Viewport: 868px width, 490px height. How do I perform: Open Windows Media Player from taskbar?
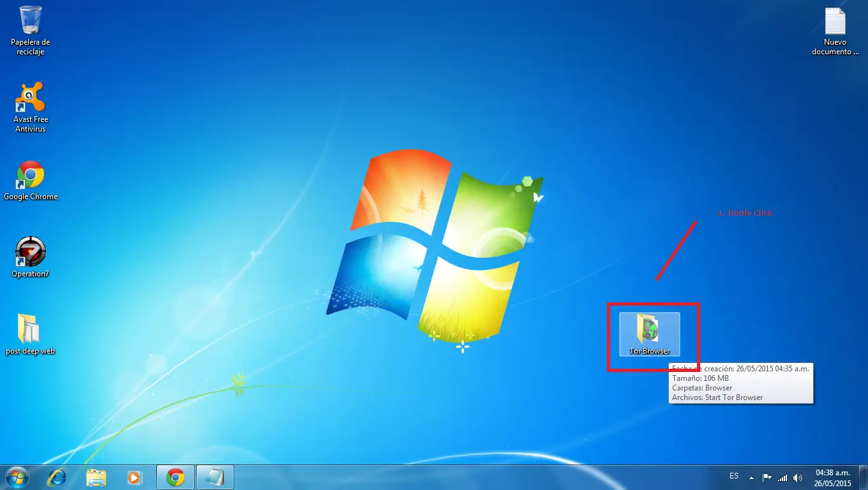pos(135,477)
